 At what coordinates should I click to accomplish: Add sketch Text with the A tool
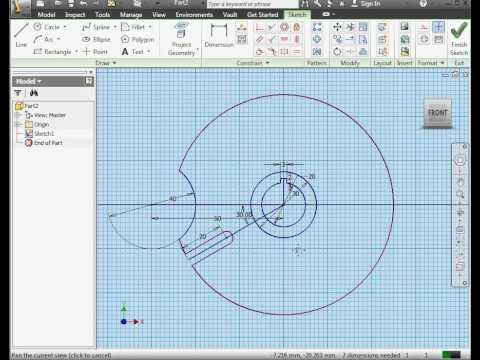coord(133,52)
